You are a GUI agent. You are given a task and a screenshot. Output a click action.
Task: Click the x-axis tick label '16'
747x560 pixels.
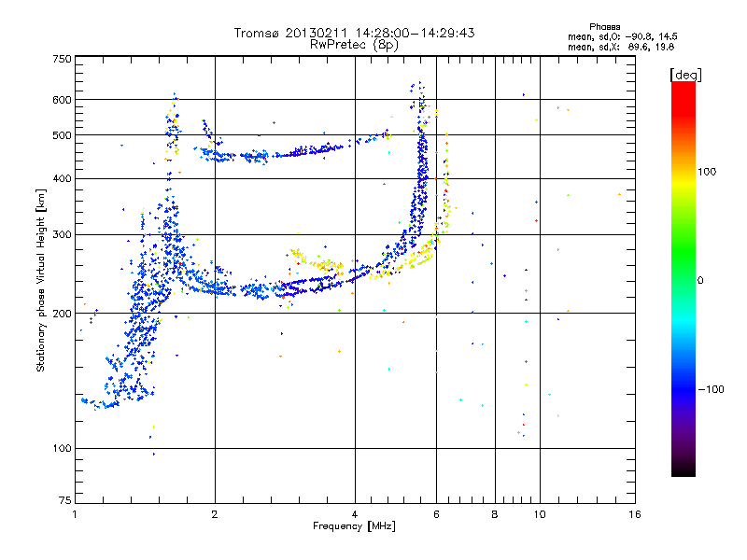[635, 514]
